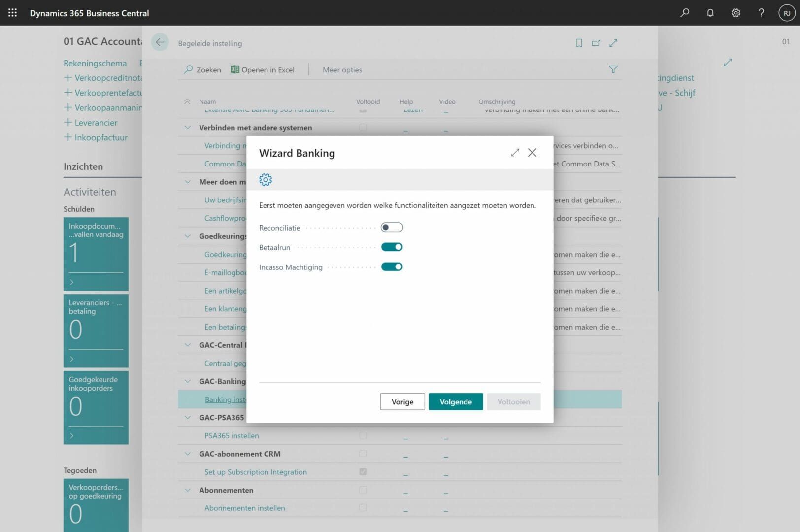Open Set up Subscription Integration link
The width and height of the screenshot is (800, 532).
pos(256,472)
